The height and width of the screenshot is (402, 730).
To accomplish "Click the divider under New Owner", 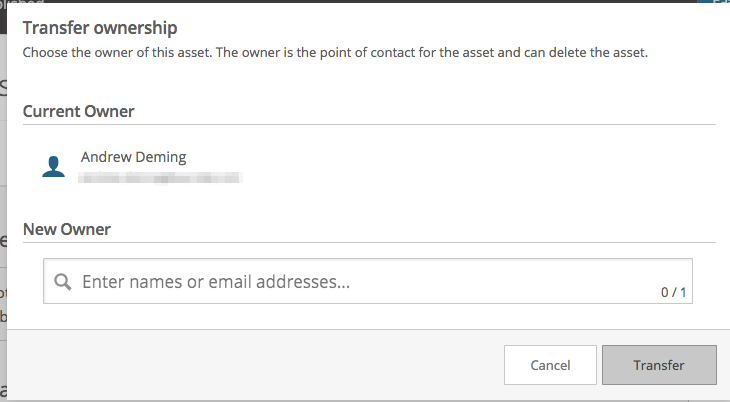I will [369, 242].
